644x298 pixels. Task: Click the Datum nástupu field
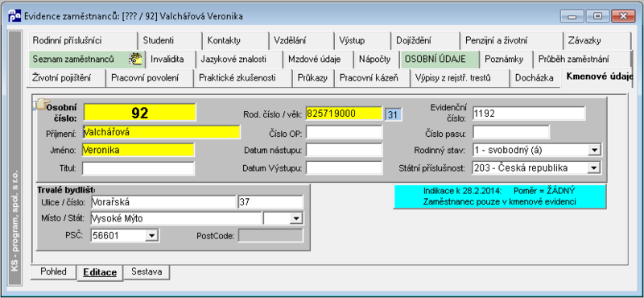[x=345, y=150]
